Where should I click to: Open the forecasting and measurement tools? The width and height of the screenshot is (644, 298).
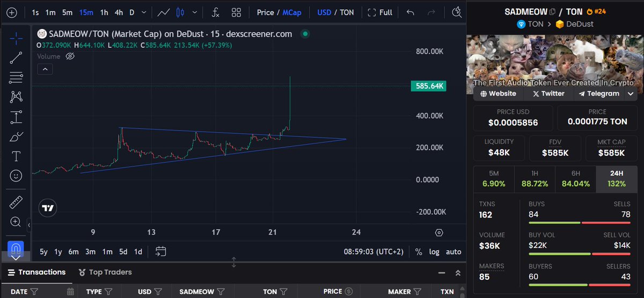(16, 117)
